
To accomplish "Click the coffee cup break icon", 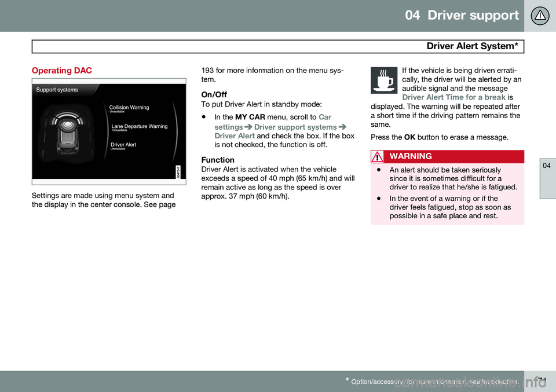I will coord(384,80).
